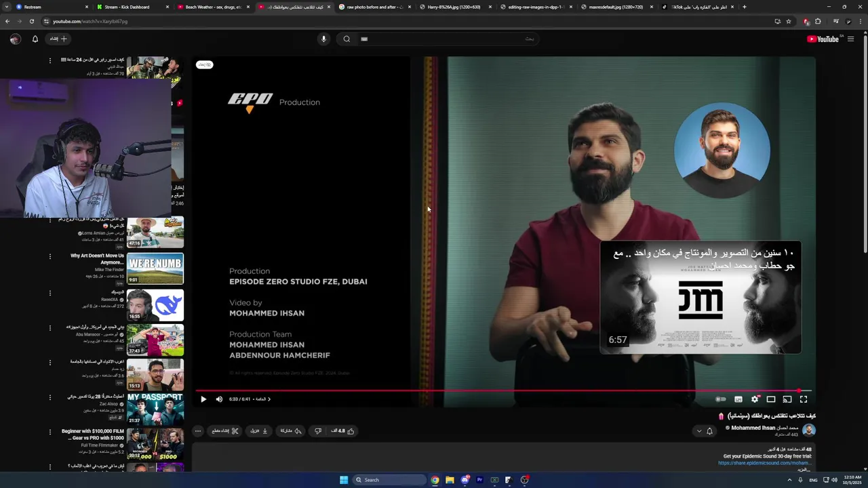Like the video with thumbs up
The height and width of the screenshot is (488, 868).
(x=342, y=431)
